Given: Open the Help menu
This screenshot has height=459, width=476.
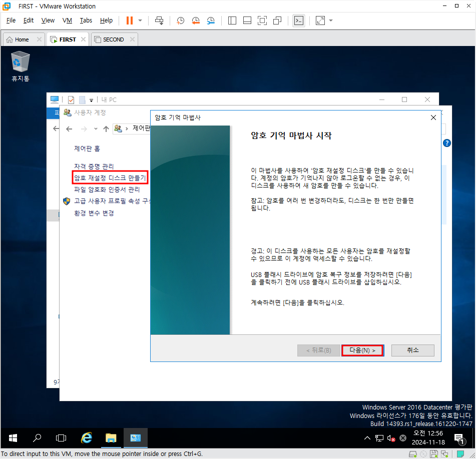Looking at the screenshot, I should pos(106,20).
